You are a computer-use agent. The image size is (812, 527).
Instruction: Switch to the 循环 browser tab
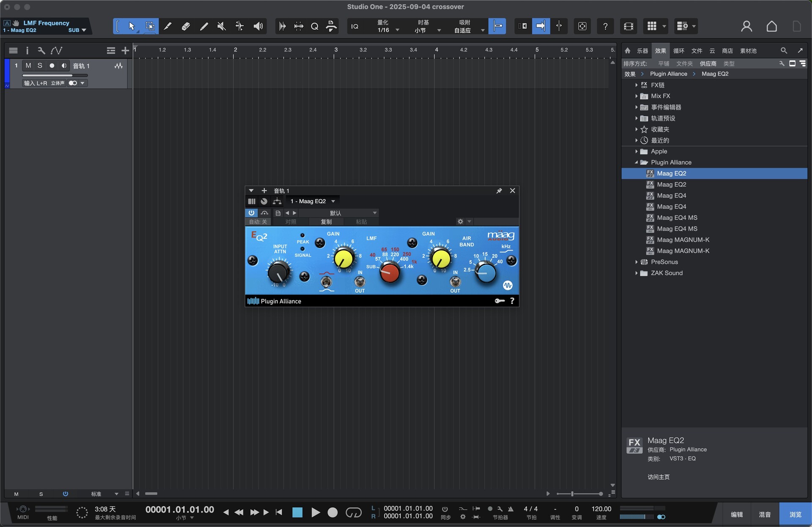click(678, 51)
